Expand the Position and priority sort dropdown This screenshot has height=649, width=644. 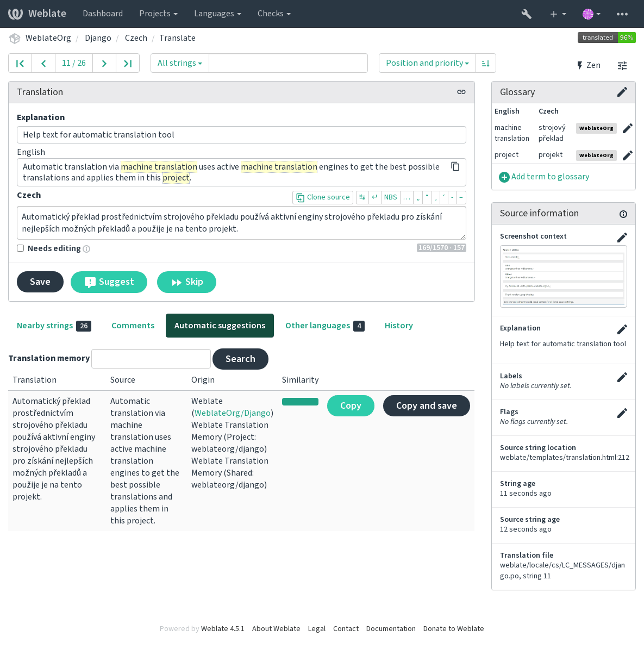click(427, 64)
